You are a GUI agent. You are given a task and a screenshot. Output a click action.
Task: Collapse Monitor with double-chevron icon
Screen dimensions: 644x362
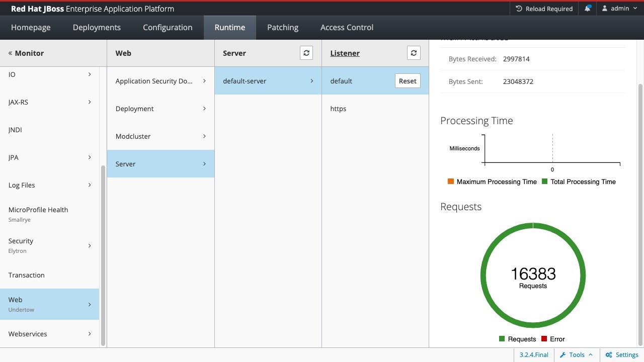(x=10, y=53)
